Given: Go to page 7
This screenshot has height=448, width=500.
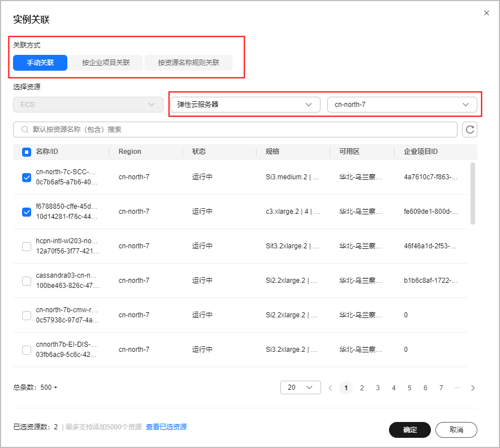Looking at the screenshot, I should pos(441,388).
